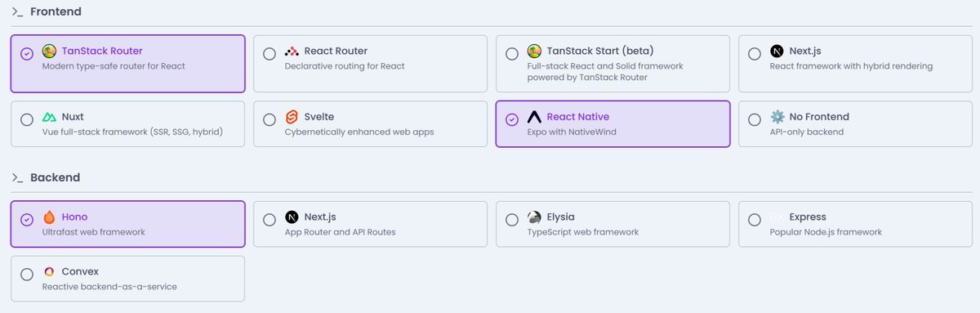The width and height of the screenshot is (980, 313).
Task: Click the "Hono" title text
Action: (x=74, y=217)
